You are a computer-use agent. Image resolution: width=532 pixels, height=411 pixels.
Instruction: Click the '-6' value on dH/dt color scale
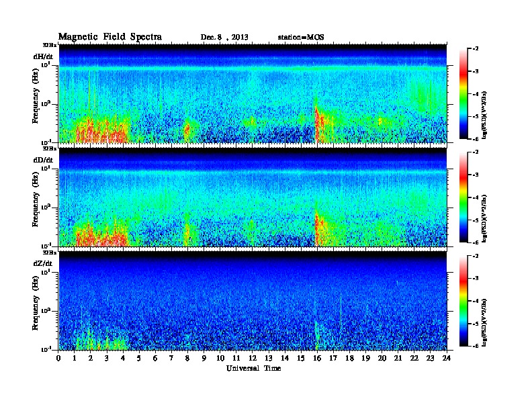[x=476, y=139]
